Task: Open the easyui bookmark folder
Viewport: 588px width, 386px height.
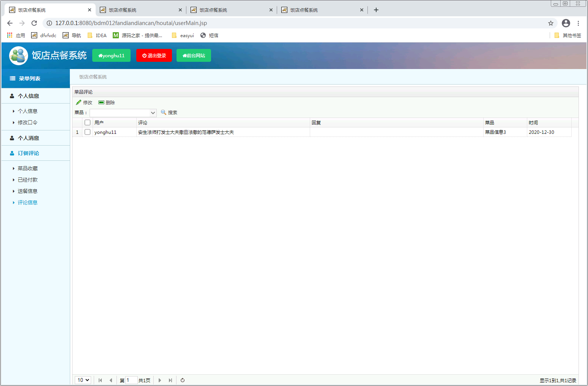Action: (183, 35)
